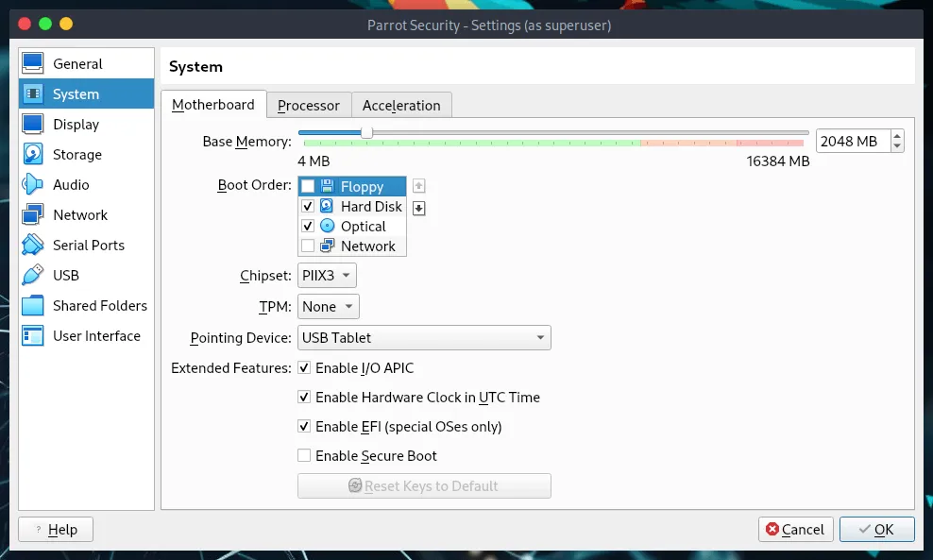Screen dimensions: 933x560
Task: Open Network settings via its adapter icon
Action: click(x=33, y=214)
